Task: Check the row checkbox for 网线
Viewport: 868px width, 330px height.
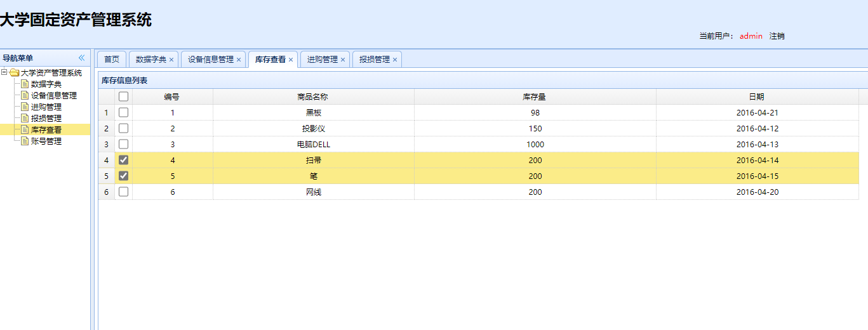Action: [123, 192]
